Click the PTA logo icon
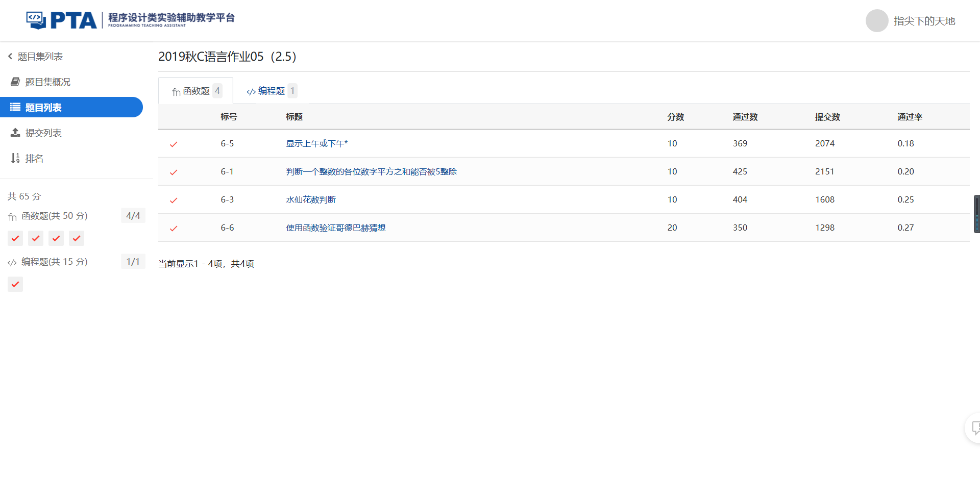The width and height of the screenshot is (980, 479). click(36, 20)
